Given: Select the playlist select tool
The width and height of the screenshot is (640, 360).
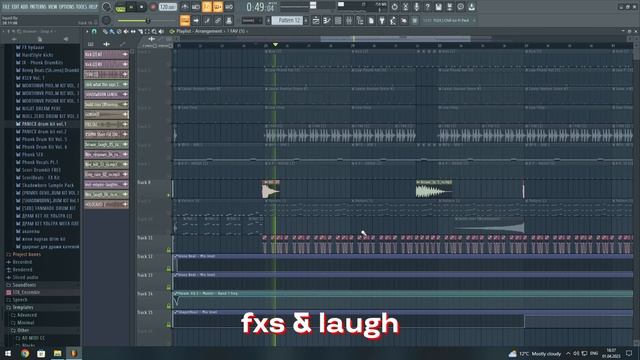Looking at the screenshot, I should pyautogui.click(x=147, y=31).
